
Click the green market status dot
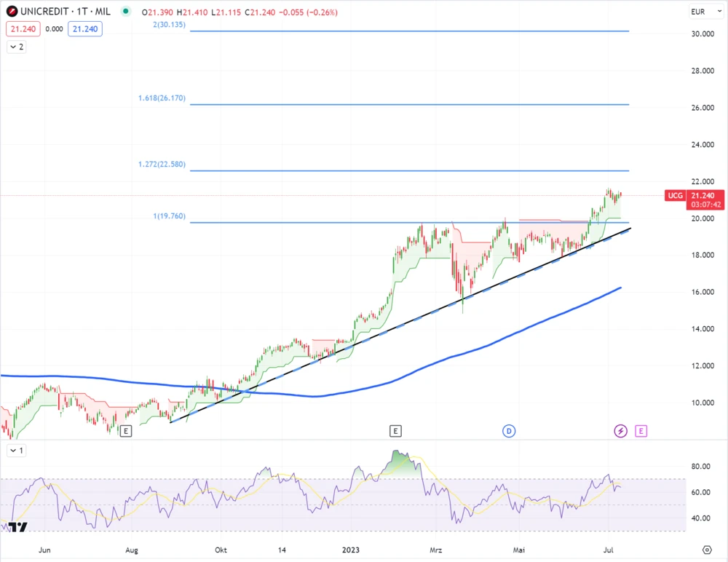tap(127, 12)
